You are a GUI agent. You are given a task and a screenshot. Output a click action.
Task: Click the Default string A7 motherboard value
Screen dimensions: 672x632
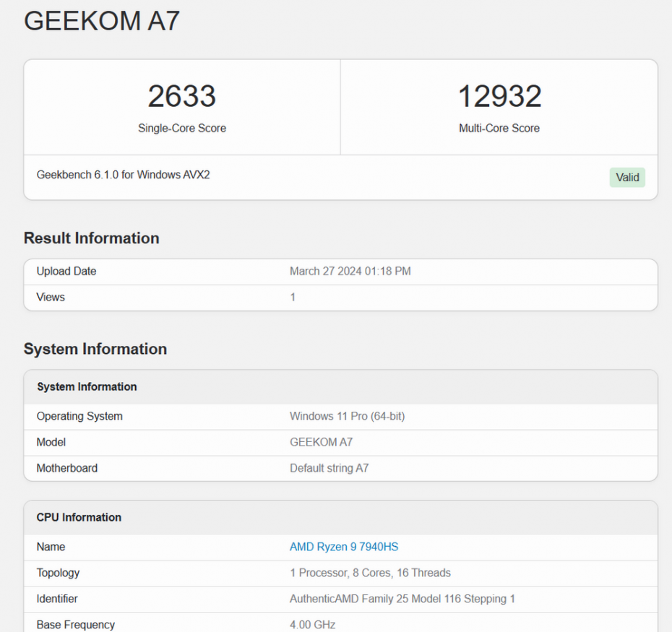[x=329, y=468]
